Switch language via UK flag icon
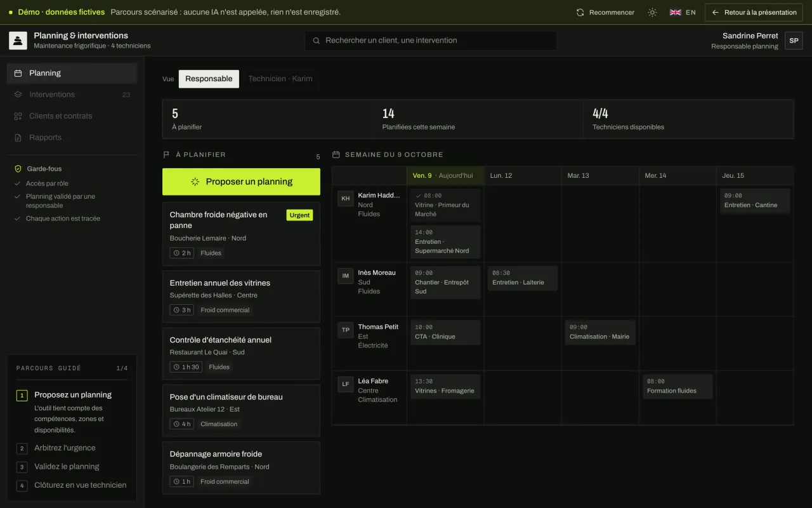812x508 pixels. click(x=676, y=12)
